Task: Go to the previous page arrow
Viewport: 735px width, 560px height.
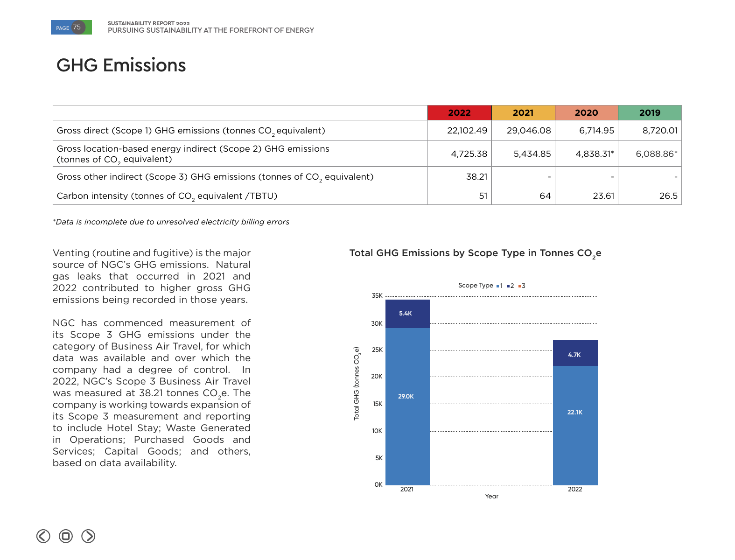Action: 43,536
